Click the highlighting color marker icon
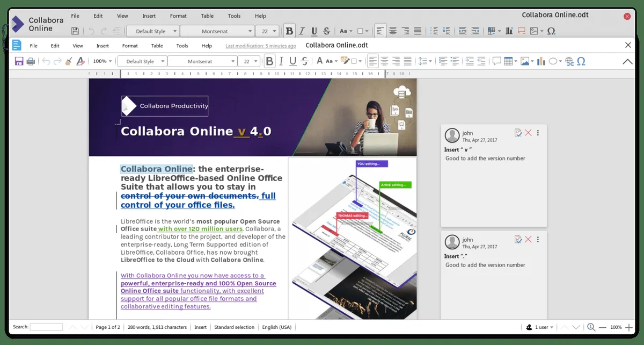This screenshot has height=345, width=644. (345, 61)
